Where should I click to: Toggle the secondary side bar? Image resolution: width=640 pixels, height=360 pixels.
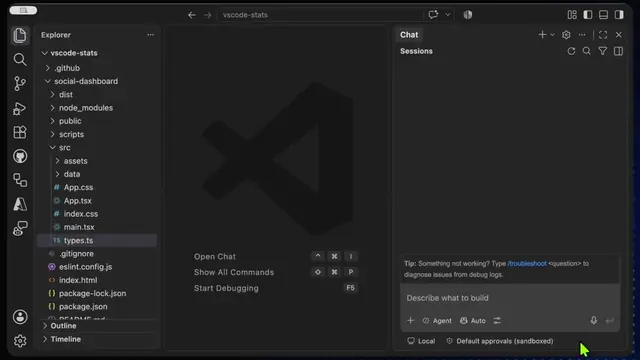point(619,15)
